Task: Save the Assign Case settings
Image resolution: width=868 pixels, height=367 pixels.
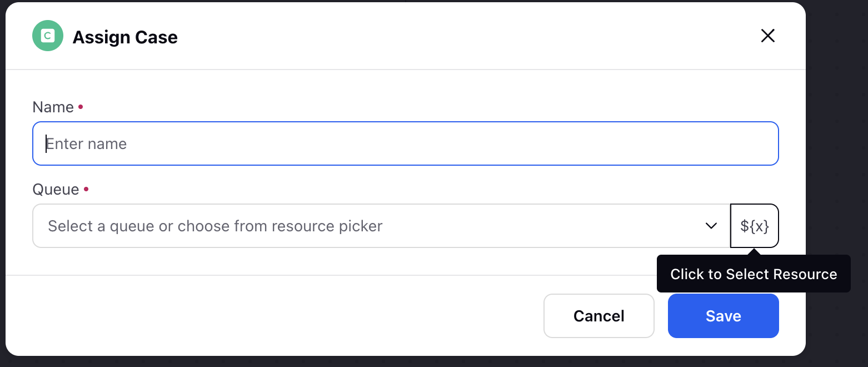Action: coord(724,316)
